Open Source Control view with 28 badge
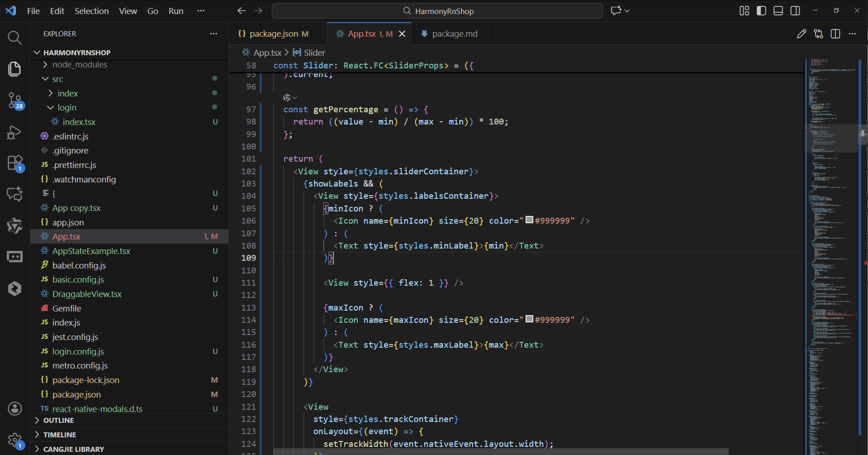Screen dimensions: 868x455 [14, 100]
